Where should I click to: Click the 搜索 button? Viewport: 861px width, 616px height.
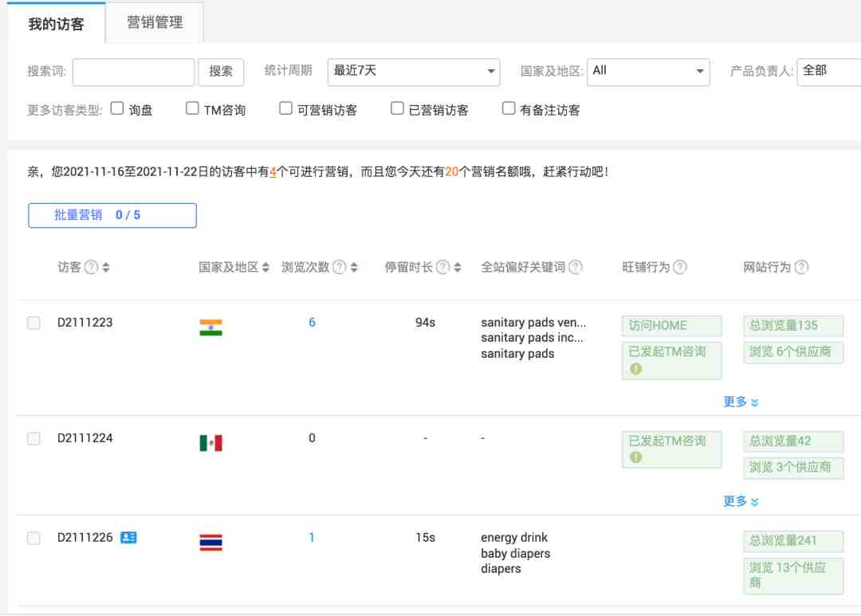click(x=221, y=72)
